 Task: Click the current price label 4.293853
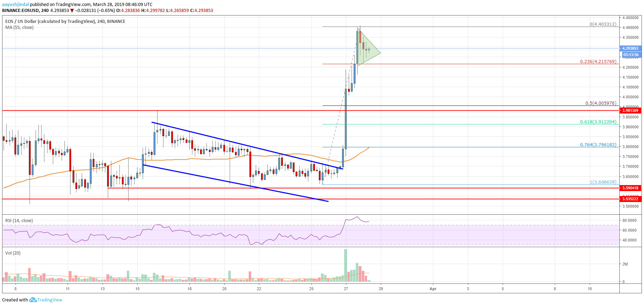(630, 48)
